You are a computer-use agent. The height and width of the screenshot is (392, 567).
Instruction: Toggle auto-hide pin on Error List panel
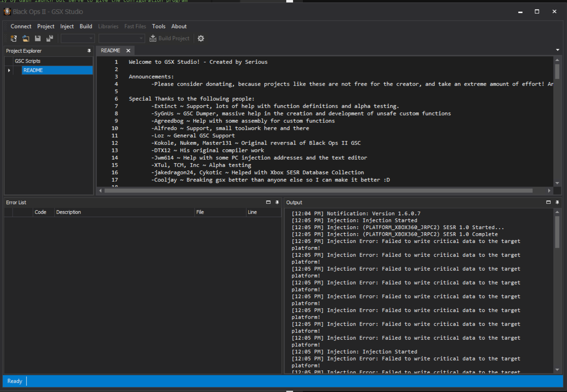[x=277, y=202]
